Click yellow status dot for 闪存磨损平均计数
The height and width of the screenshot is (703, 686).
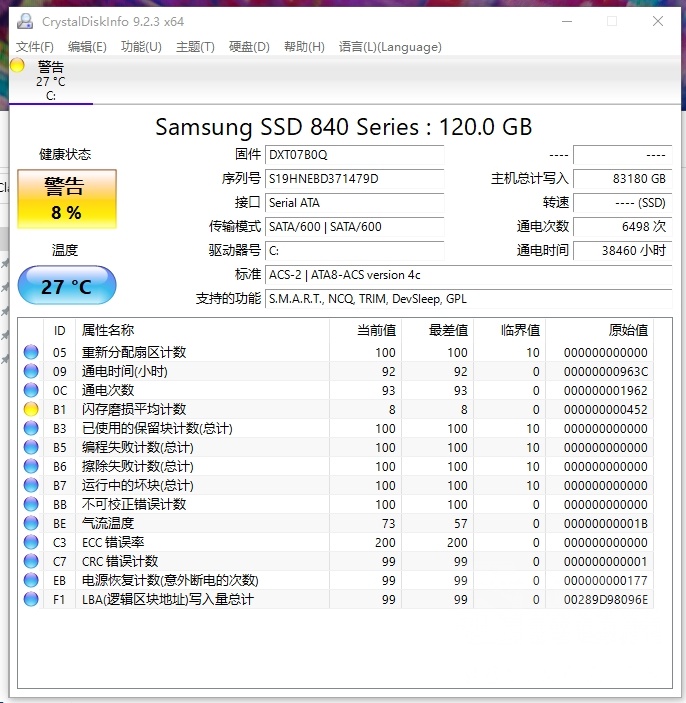[31, 409]
